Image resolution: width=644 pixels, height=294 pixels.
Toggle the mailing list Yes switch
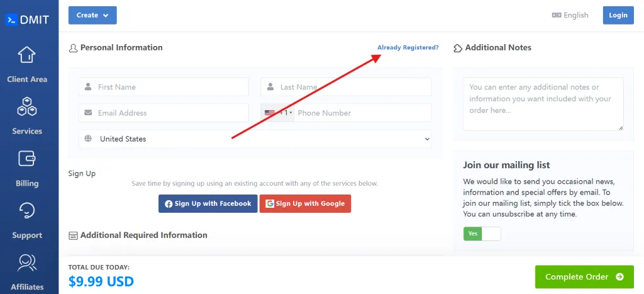point(482,234)
